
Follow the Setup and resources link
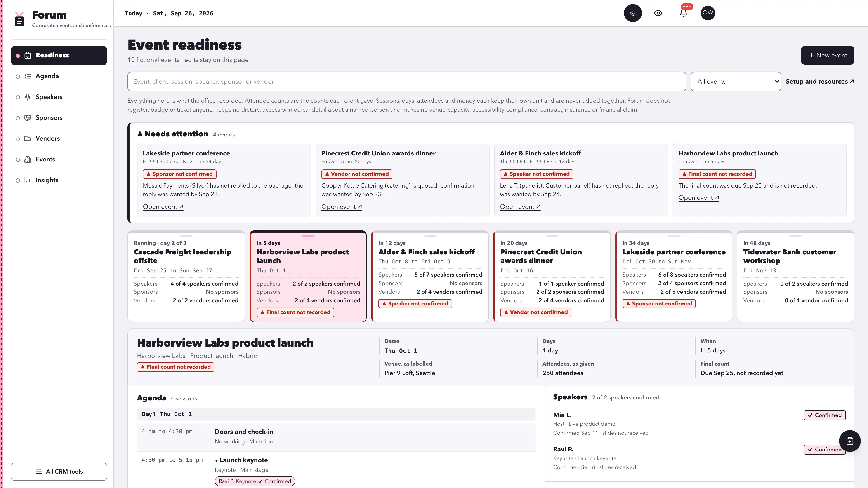820,82
